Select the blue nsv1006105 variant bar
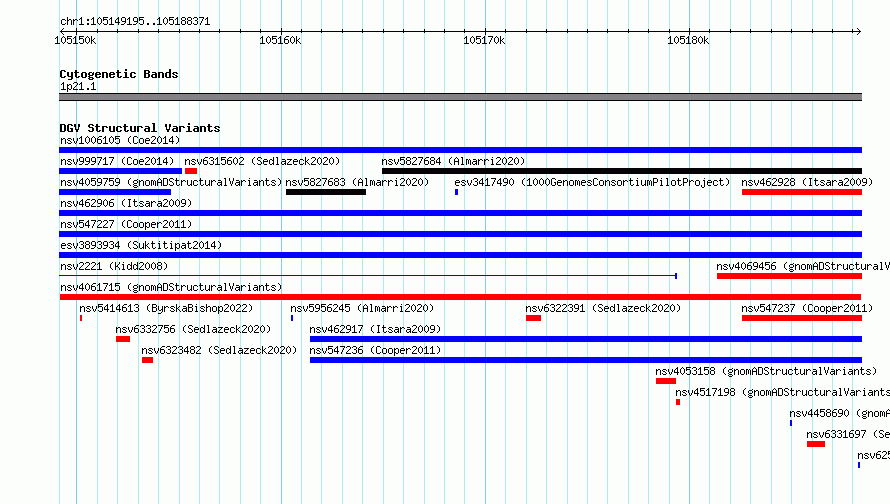This screenshot has height=504, width=890. tap(460, 150)
